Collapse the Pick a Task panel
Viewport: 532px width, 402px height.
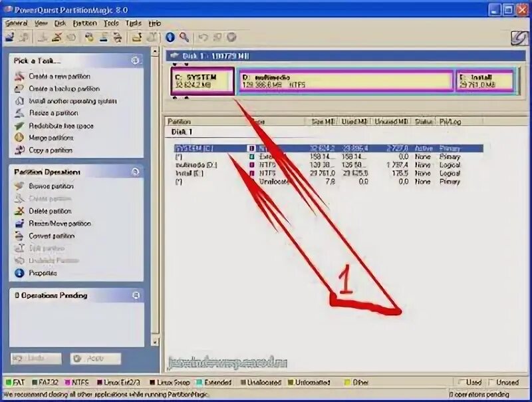(x=135, y=61)
